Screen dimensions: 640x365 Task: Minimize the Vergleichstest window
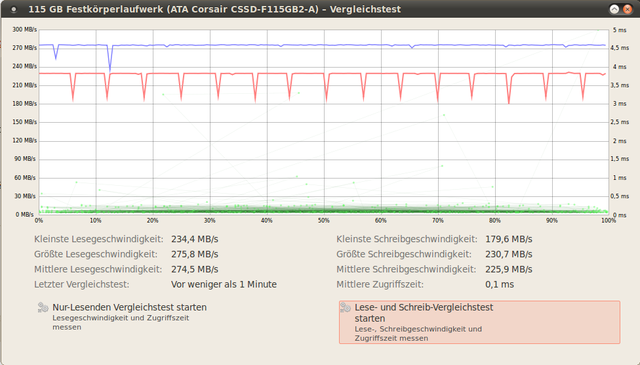[614, 9]
